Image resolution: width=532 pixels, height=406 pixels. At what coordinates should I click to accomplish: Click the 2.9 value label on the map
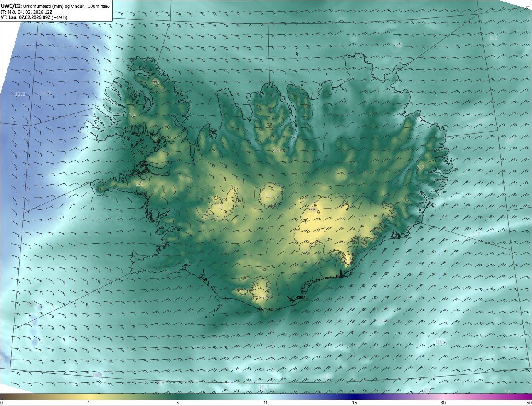coord(276,150)
